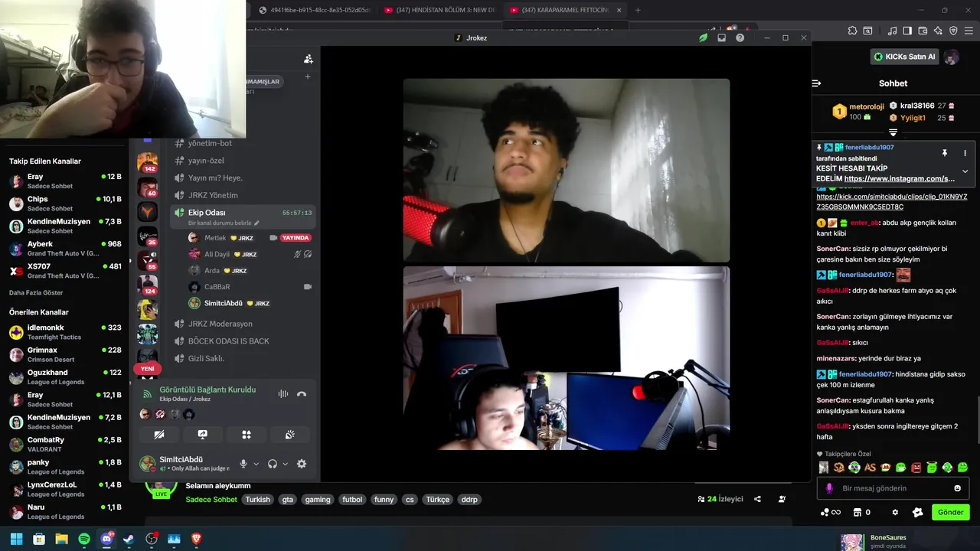Viewport: 980px width, 551px height.
Task: Open Spotify from the taskbar
Action: click(x=84, y=539)
